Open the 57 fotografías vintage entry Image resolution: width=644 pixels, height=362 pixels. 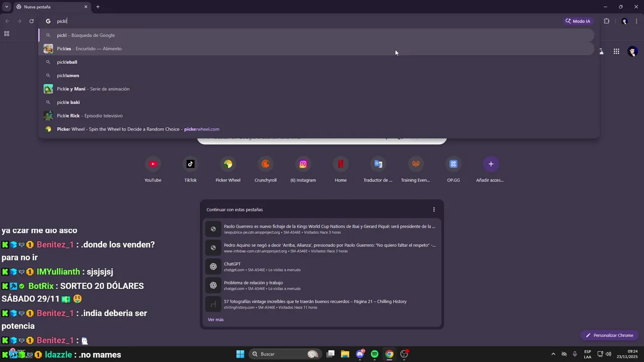(321, 304)
